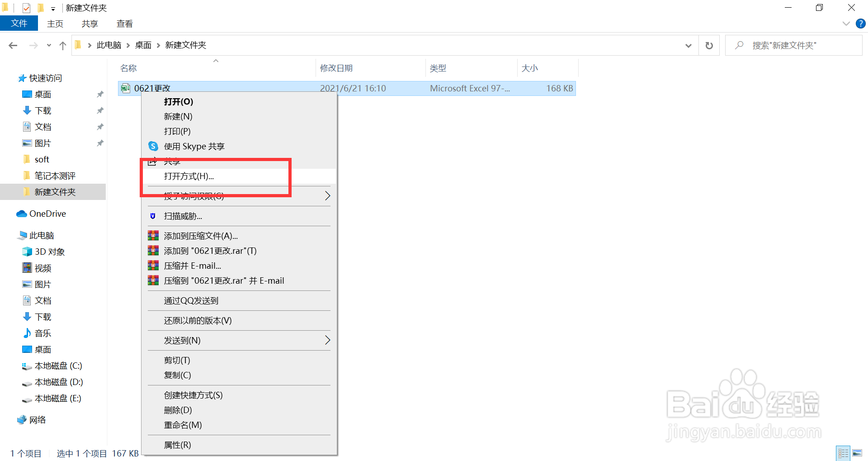Open the soft folder in sidebar
This screenshot has width=868, height=461.
[x=42, y=160]
